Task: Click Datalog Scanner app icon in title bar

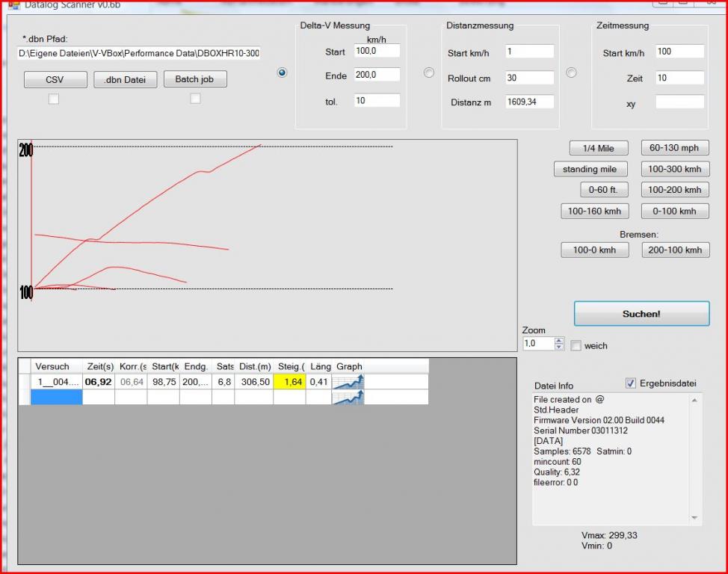Action: tap(13, 4)
